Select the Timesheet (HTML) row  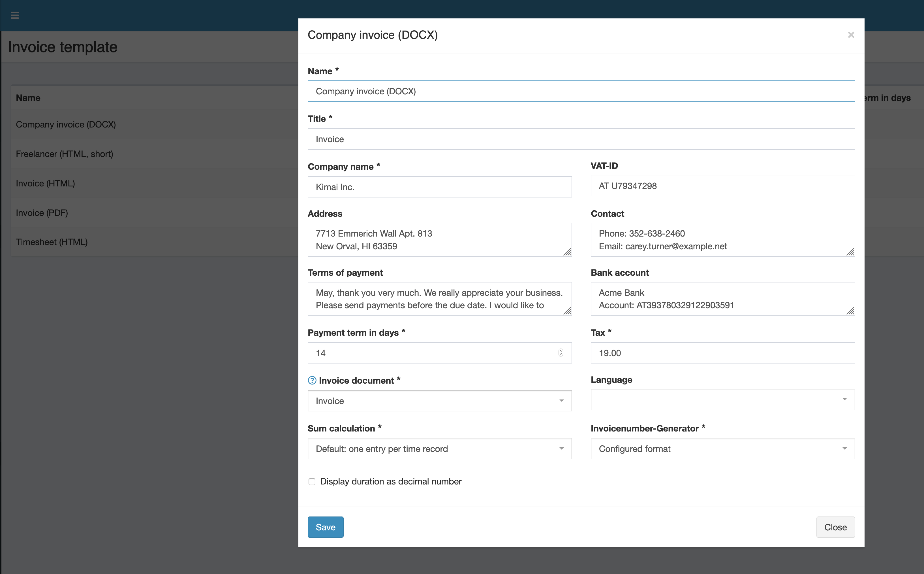coord(155,242)
